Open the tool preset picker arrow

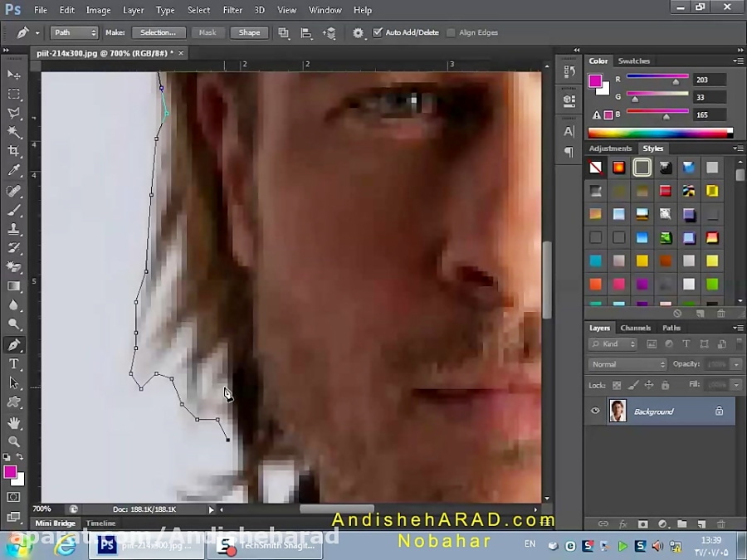37,33
